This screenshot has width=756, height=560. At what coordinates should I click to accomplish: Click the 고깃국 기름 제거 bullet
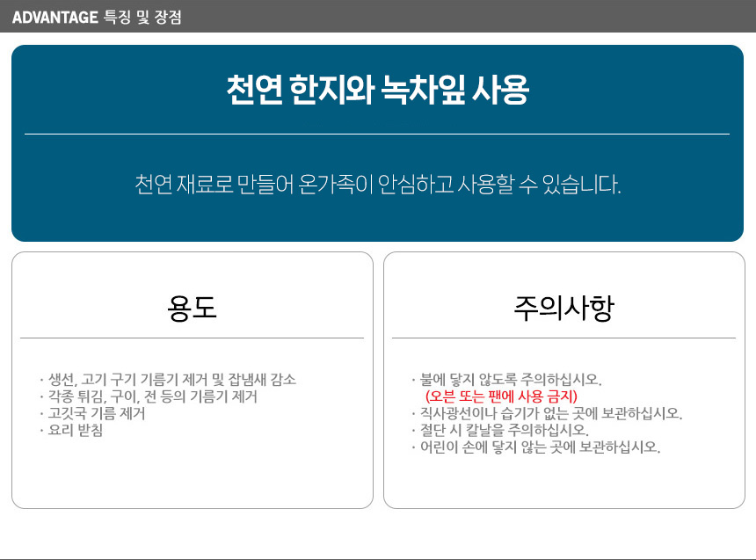click(x=96, y=413)
